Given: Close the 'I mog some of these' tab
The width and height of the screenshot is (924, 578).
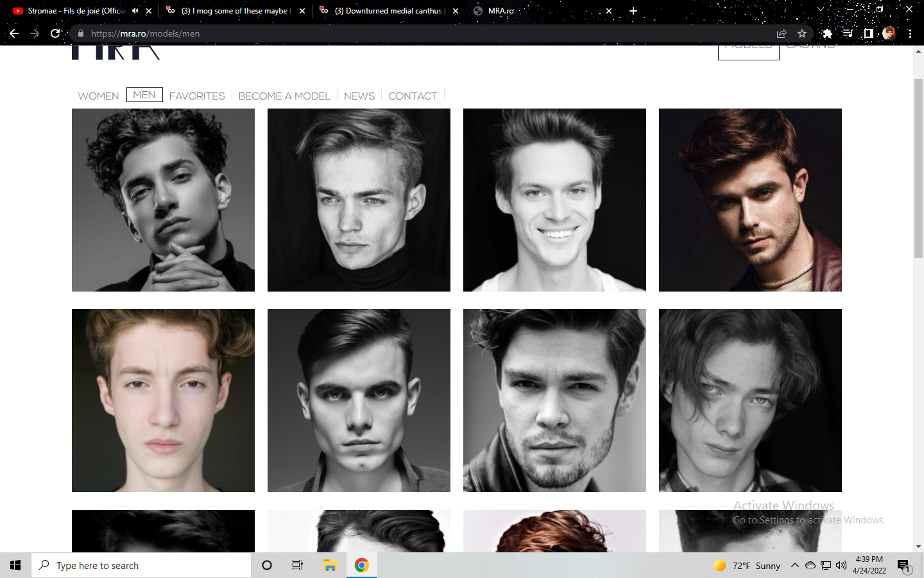Looking at the screenshot, I should pos(302,11).
